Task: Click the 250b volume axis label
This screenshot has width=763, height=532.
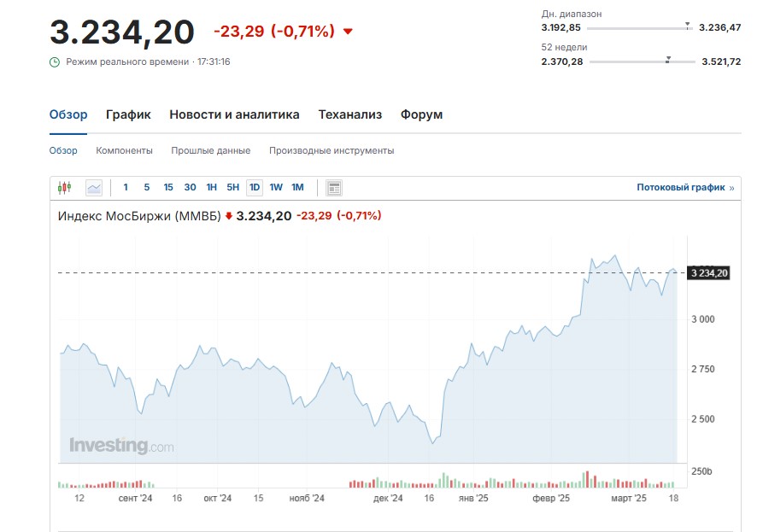Action: click(701, 471)
